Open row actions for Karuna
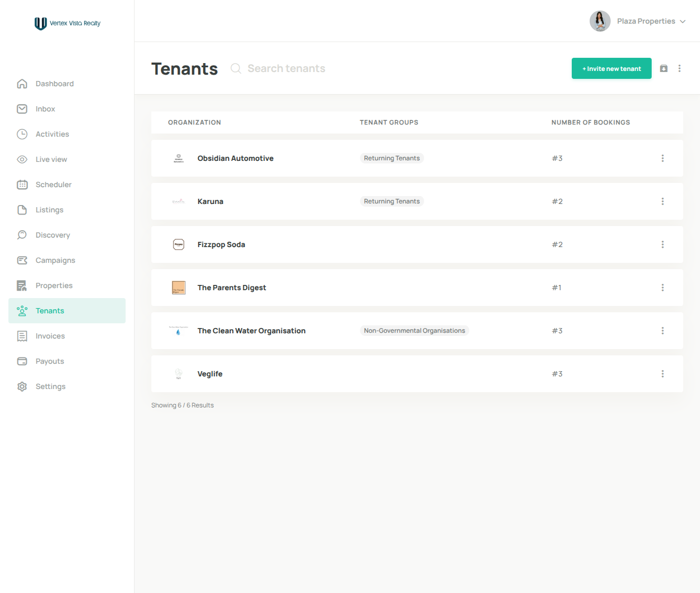The height and width of the screenshot is (593, 700). [663, 201]
